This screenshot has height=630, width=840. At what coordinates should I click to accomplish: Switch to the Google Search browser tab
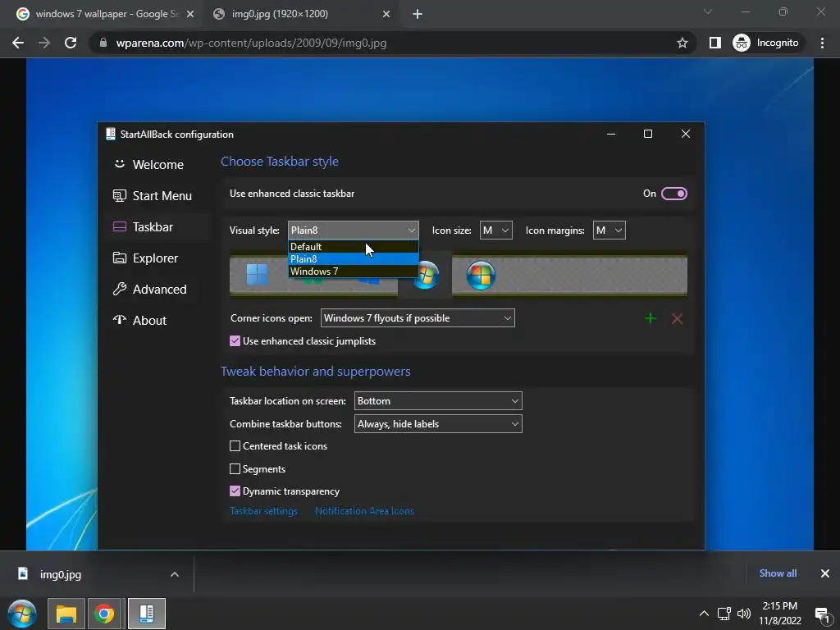coord(106,14)
